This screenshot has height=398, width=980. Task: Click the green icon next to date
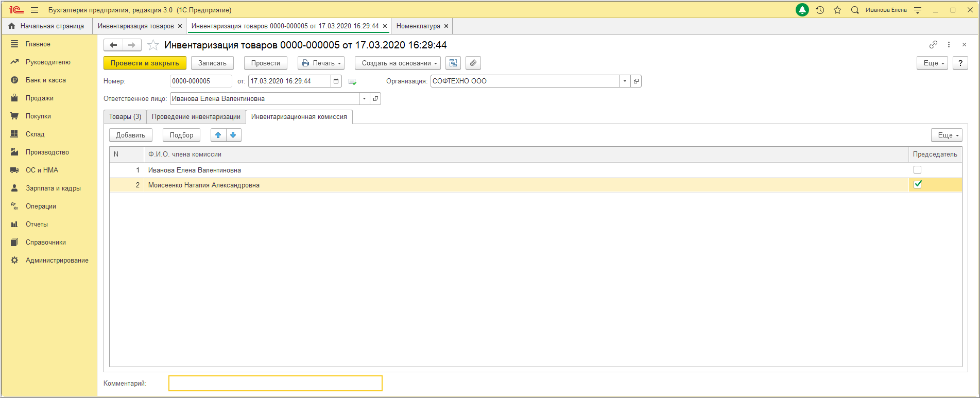pyautogui.click(x=352, y=81)
